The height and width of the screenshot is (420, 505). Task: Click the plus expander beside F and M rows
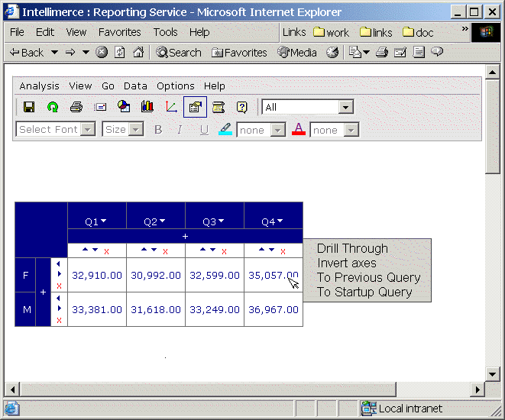[x=43, y=292]
